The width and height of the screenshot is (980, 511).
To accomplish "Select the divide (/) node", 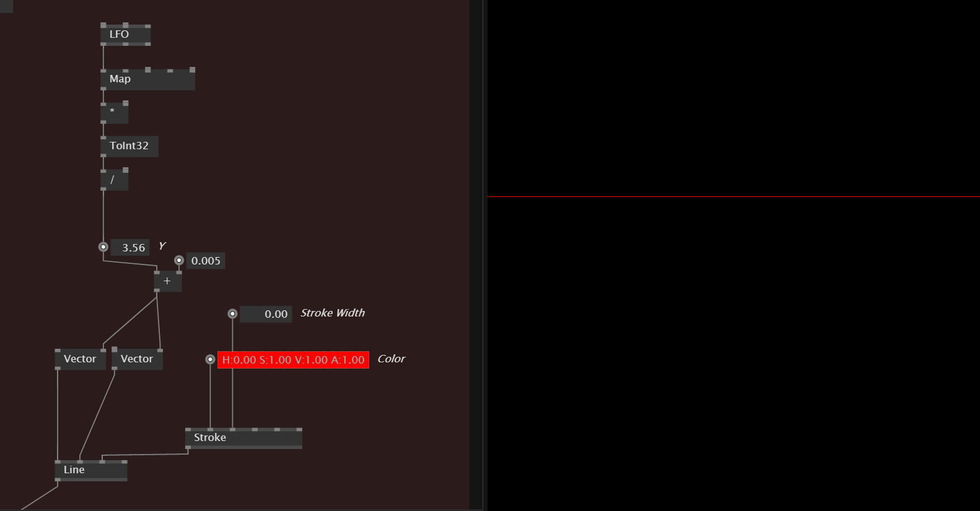I will tap(114, 180).
